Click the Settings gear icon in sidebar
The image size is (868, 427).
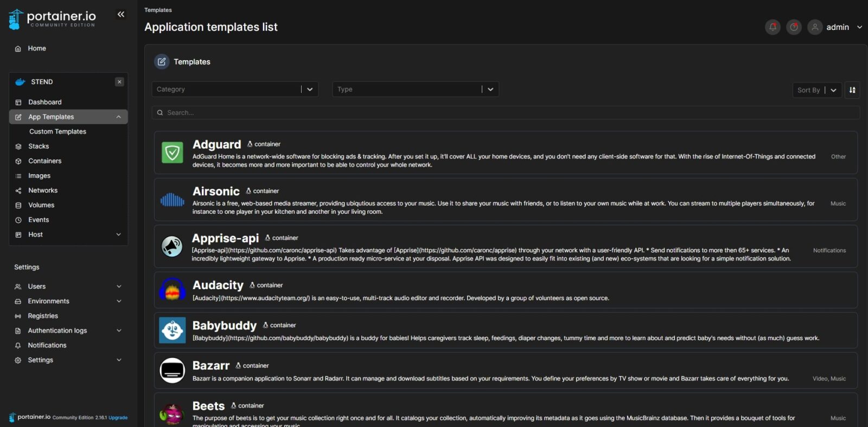pyautogui.click(x=18, y=360)
